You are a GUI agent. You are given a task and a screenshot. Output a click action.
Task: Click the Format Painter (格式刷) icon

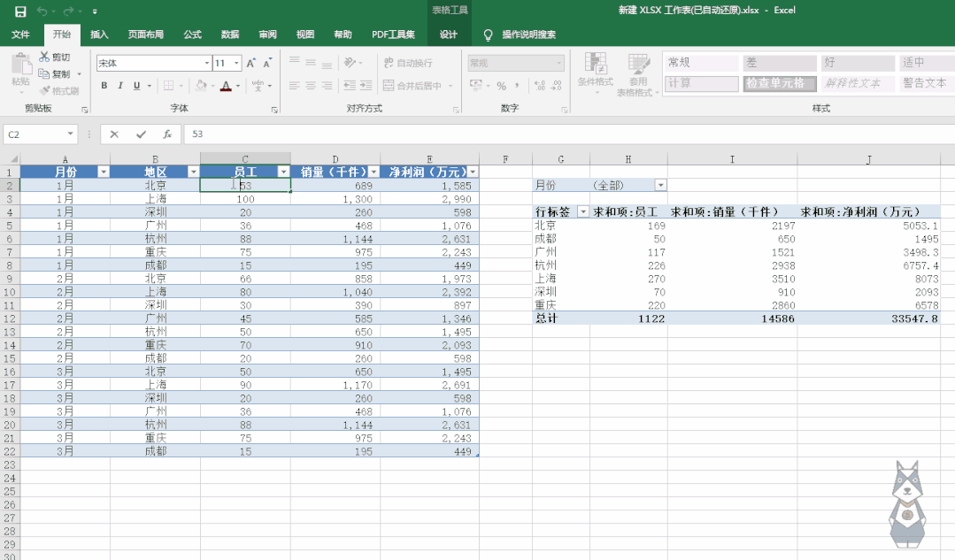click(x=45, y=91)
